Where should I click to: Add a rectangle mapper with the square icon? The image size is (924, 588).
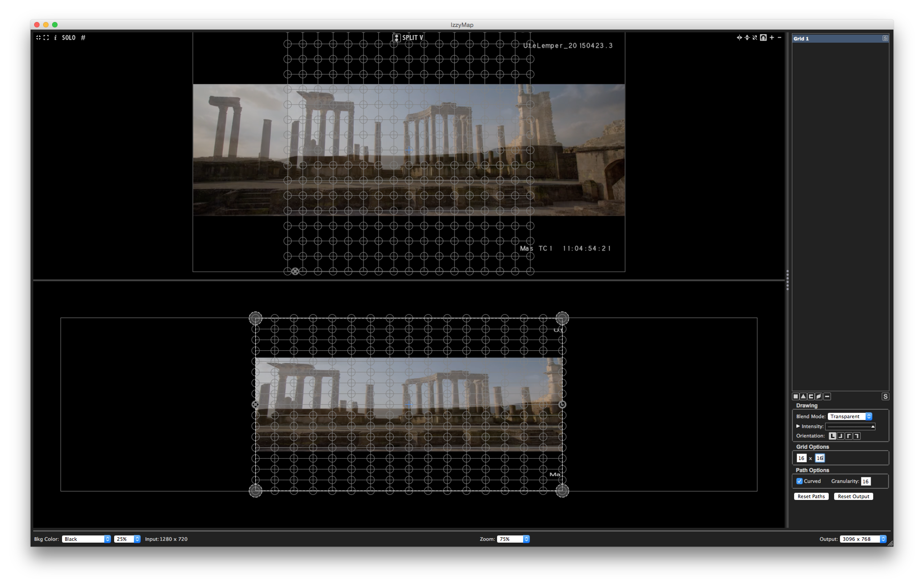click(x=796, y=396)
